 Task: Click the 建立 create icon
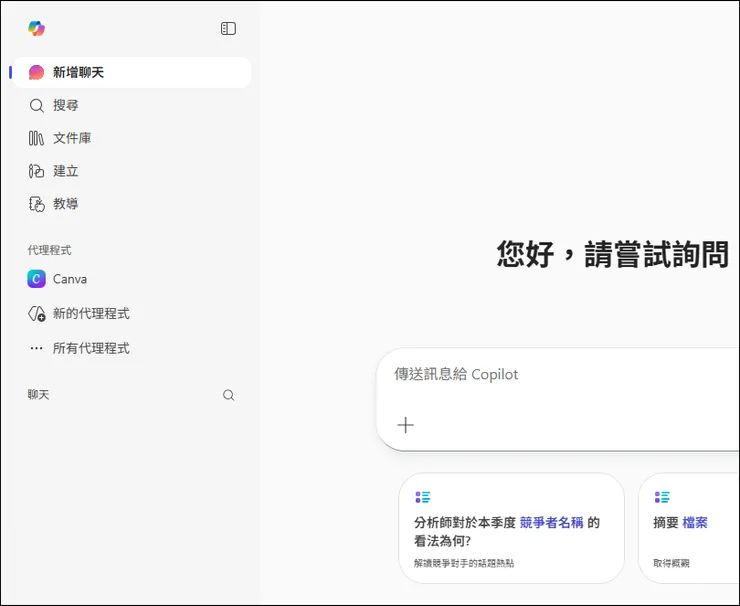click(x=36, y=171)
